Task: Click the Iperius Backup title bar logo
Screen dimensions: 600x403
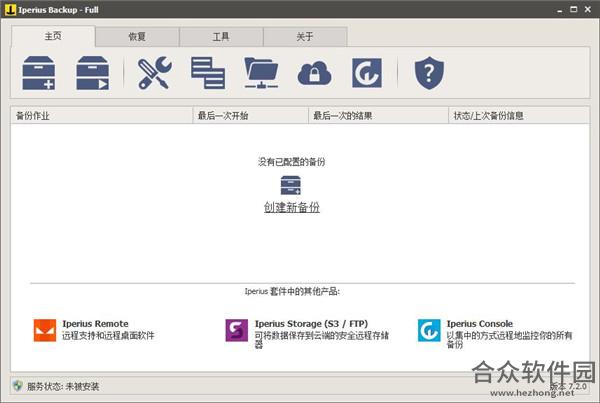Action: pos(10,10)
